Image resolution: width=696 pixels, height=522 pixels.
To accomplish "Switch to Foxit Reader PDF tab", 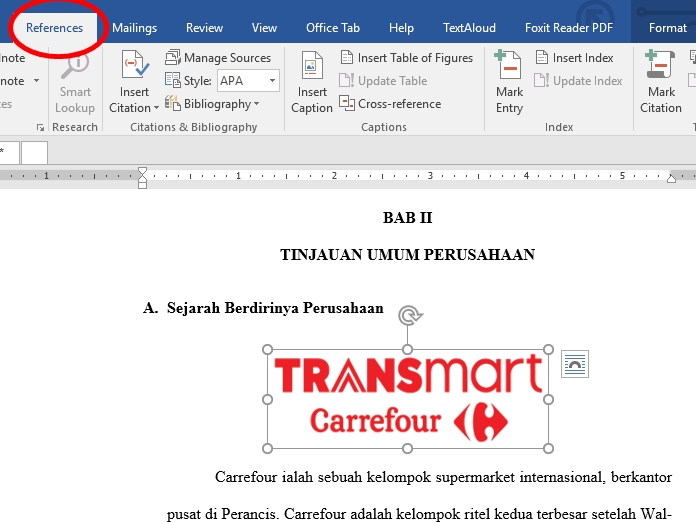I will (x=569, y=28).
